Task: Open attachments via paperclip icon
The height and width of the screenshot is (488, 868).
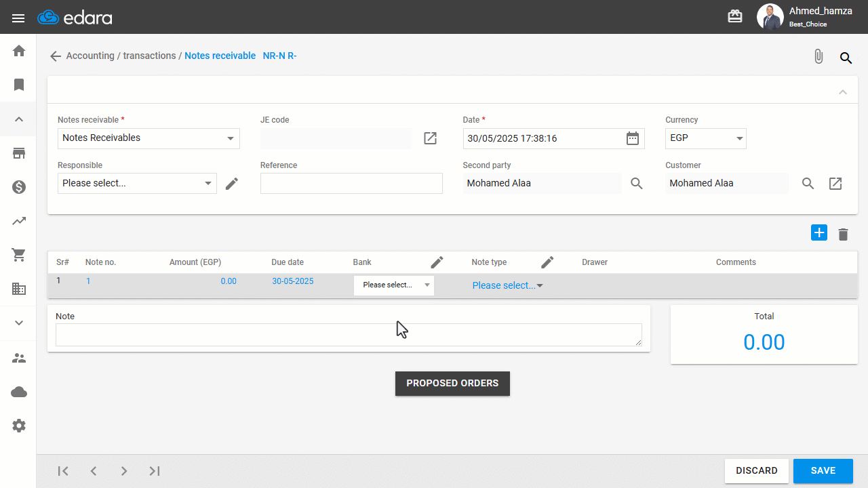Action: (818, 57)
